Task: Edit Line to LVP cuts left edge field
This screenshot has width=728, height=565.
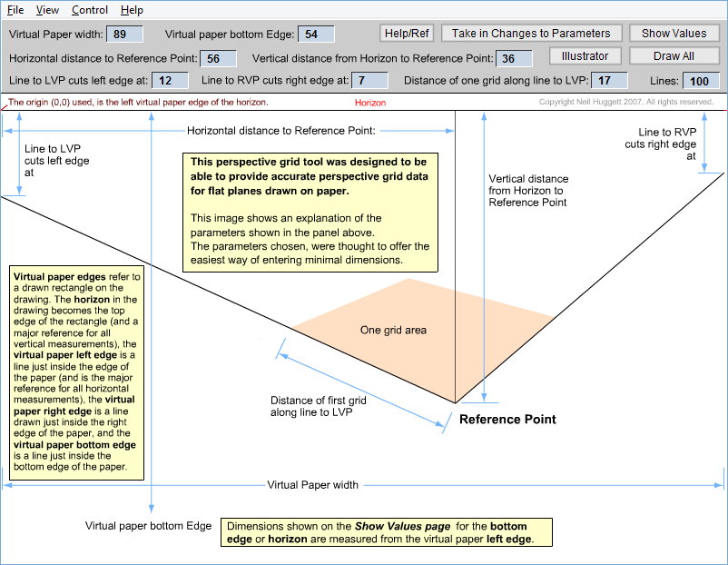Action: [170, 80]
